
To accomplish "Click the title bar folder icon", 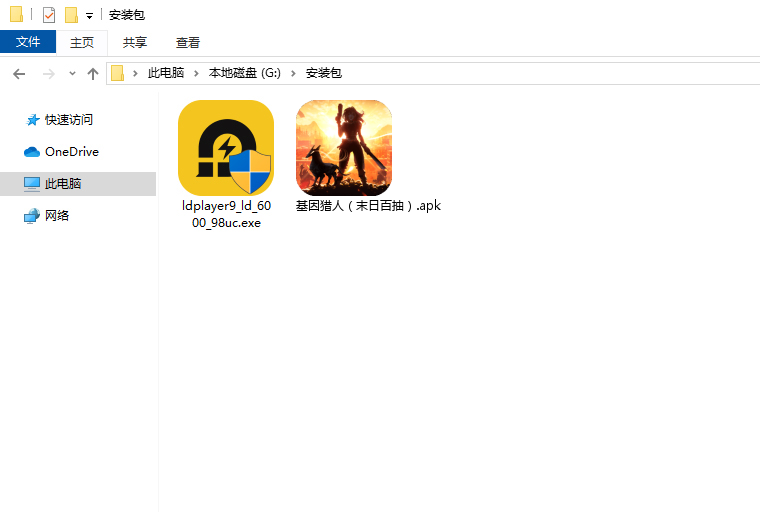I will tap(16, 14).
